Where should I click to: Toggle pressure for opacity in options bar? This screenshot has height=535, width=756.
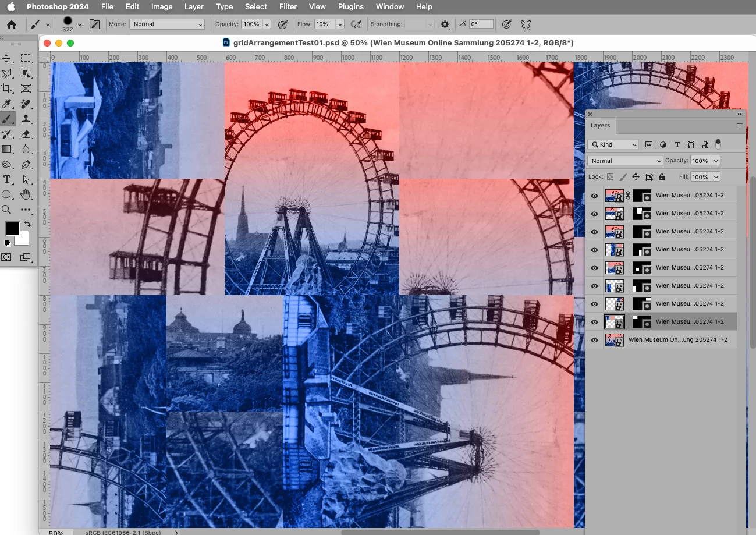(283, 24)
